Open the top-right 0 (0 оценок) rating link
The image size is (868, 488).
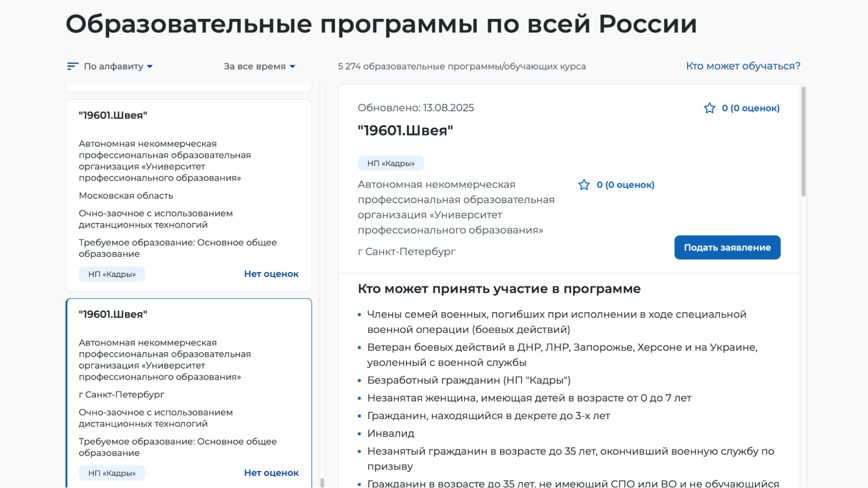(x=750, y=108)
